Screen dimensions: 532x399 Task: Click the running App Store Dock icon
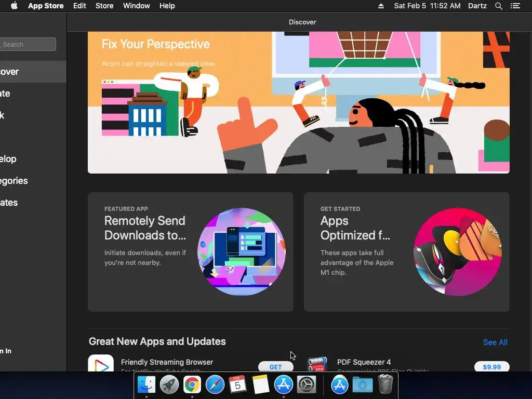pos(283,384)
